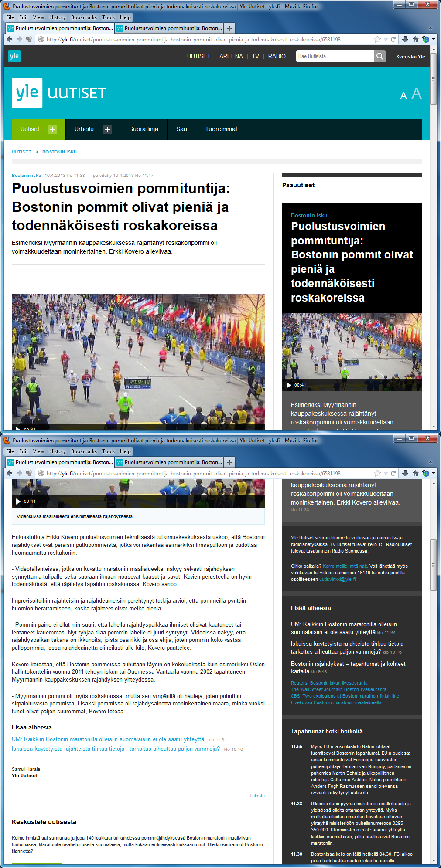Go back in the top Firefox window
The image size is (441, 868).
9,39
